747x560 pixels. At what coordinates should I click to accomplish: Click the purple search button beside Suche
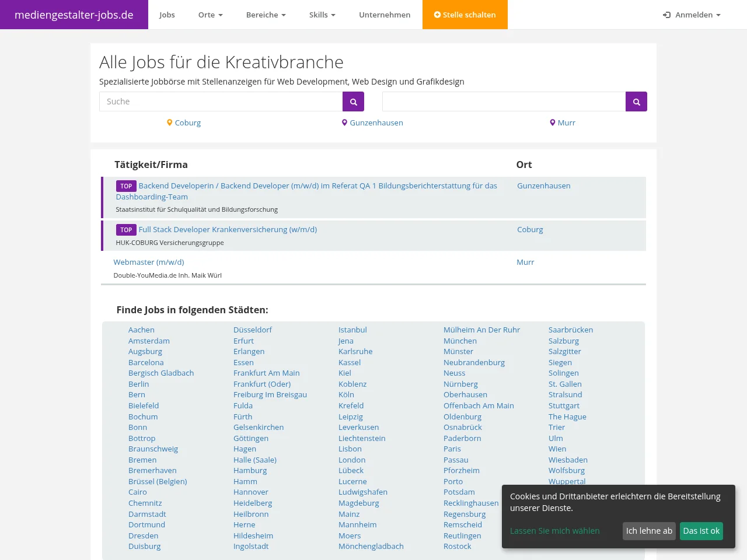(353, 101)
